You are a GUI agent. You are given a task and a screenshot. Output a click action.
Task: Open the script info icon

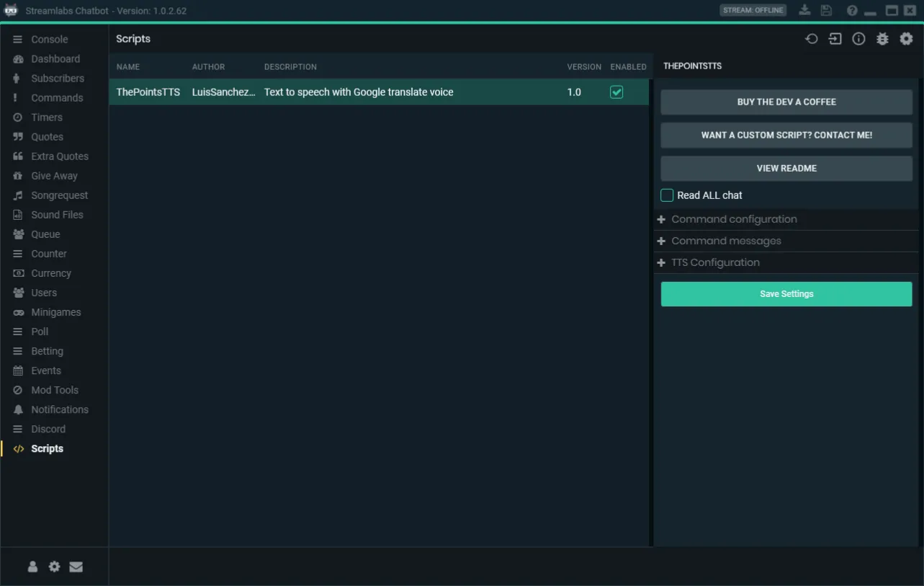coord(858,39)
